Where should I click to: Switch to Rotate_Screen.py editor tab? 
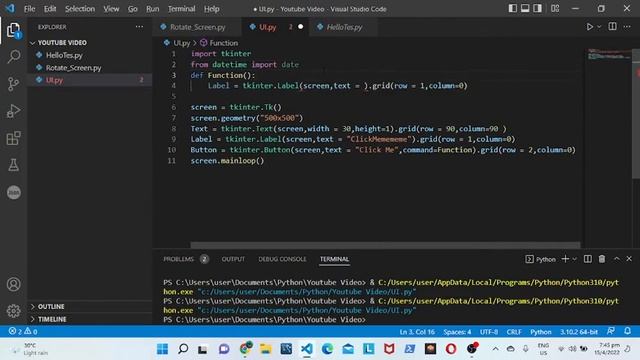point(197,27)
